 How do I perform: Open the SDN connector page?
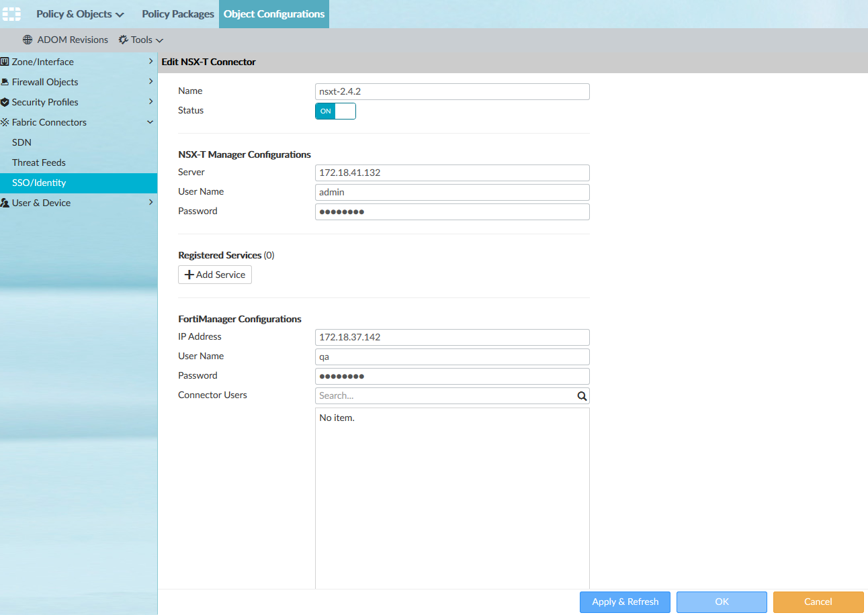[x=21, y=142]
